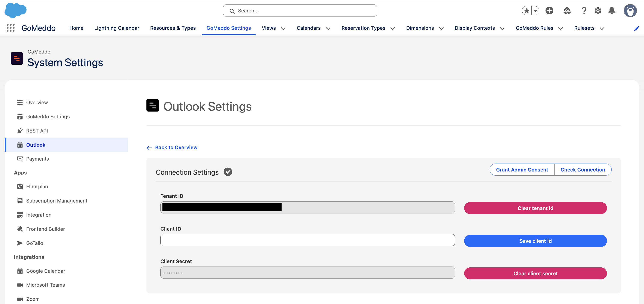Open the Rulesets tab
Viewport: 644px width, 304px height.
coord(584,28)
